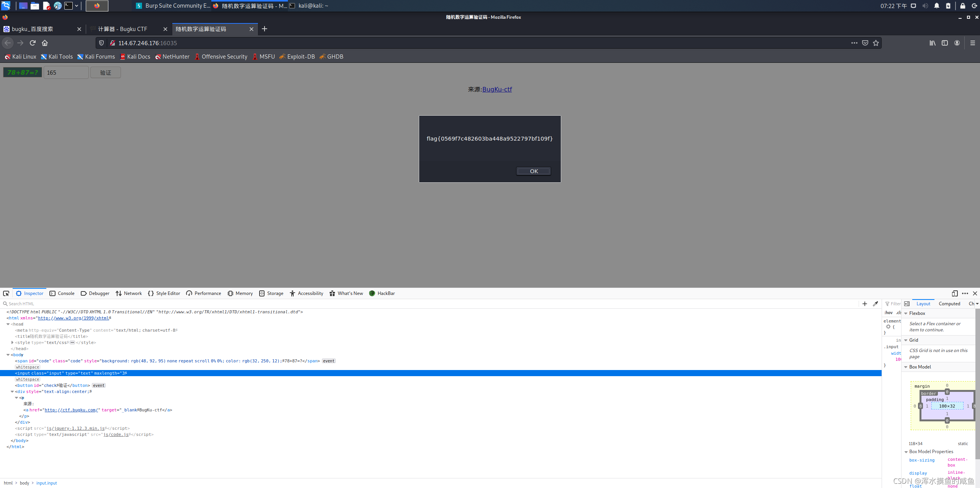Collapse the head element in the HTML tree

(8, 324)
